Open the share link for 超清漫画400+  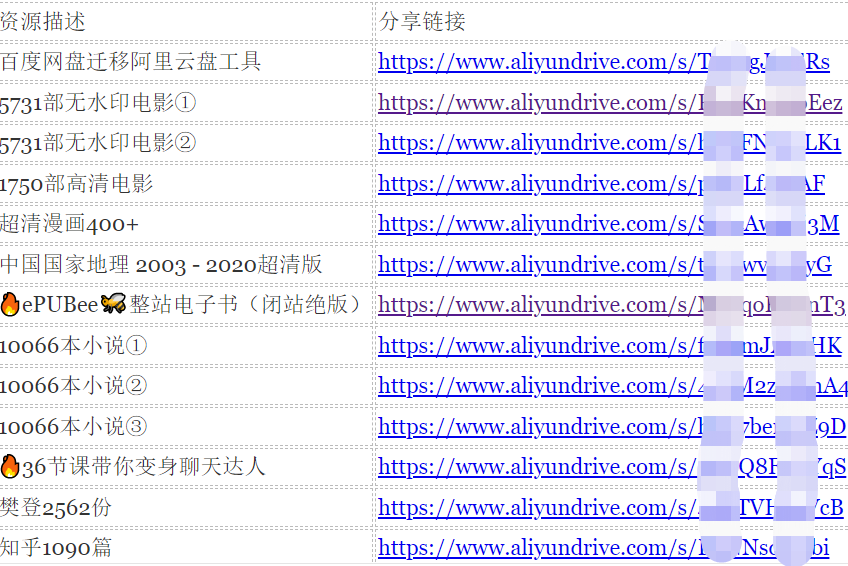608,224
